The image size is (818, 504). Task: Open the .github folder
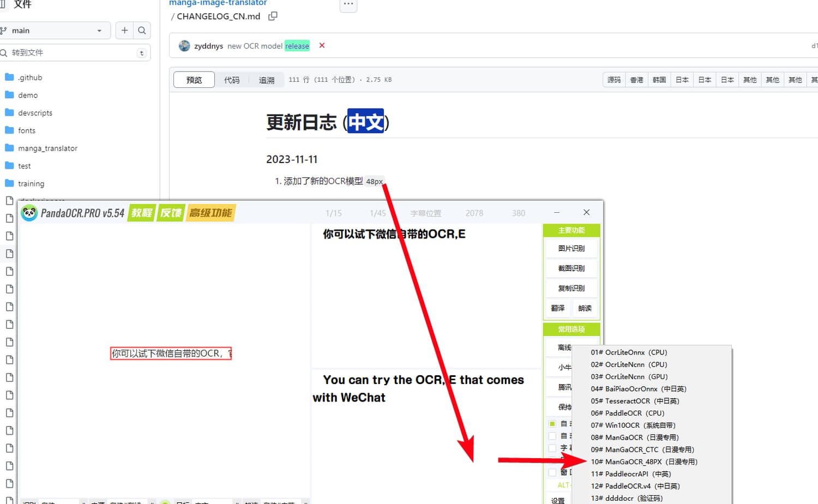coord(30,77)
